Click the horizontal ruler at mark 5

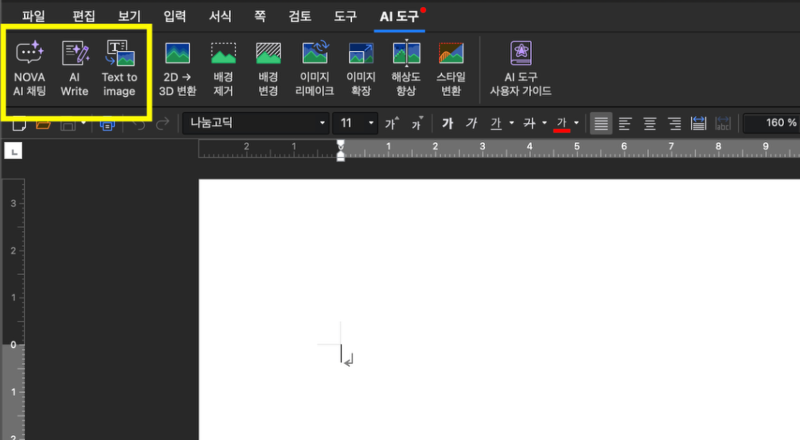pyautogui.click(x=577, y=147)
